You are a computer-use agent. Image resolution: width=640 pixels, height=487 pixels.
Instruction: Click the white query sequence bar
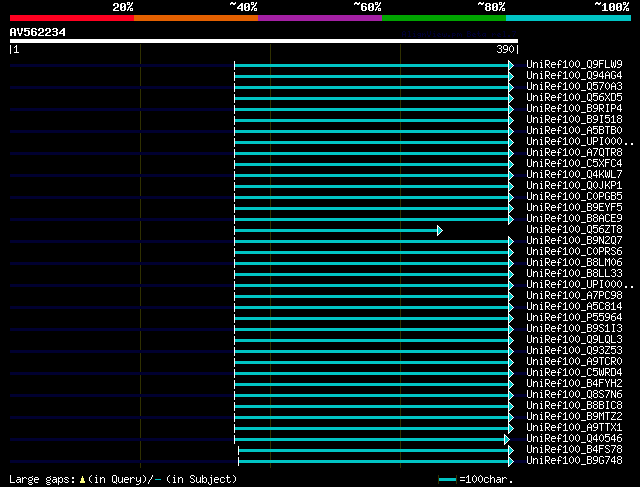[x=264, y=41]
